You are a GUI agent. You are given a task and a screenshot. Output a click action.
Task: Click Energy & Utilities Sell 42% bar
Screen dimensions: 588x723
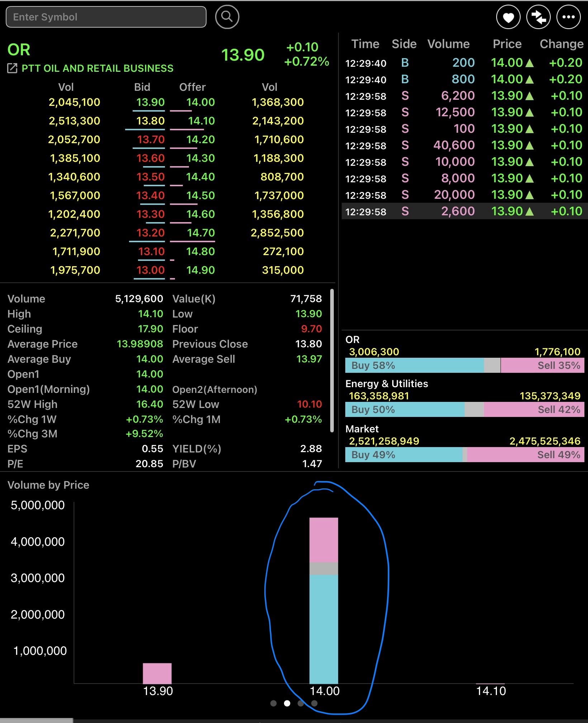point(534,409)
